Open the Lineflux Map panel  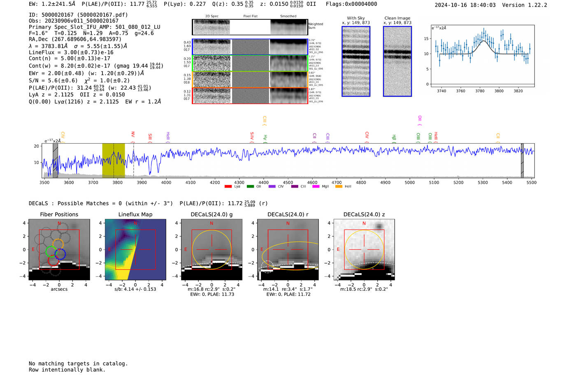click(x=135, y=250)
